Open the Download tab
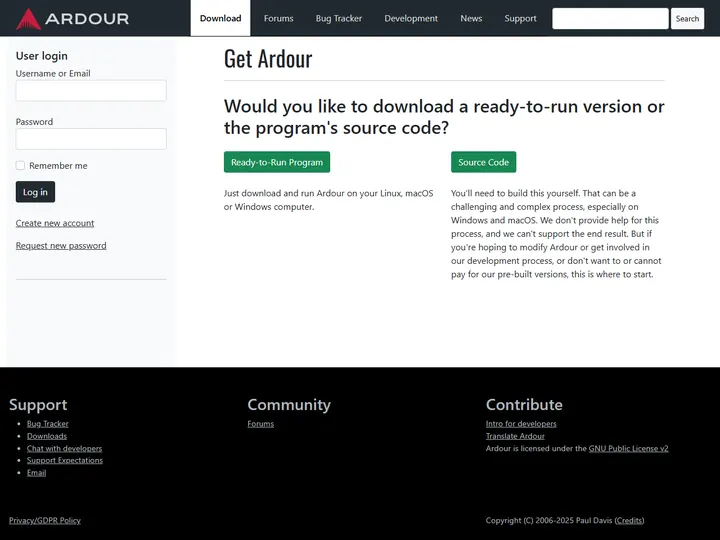Image resolution: width=720 pixels, height=540 pixels. (220, 18)
